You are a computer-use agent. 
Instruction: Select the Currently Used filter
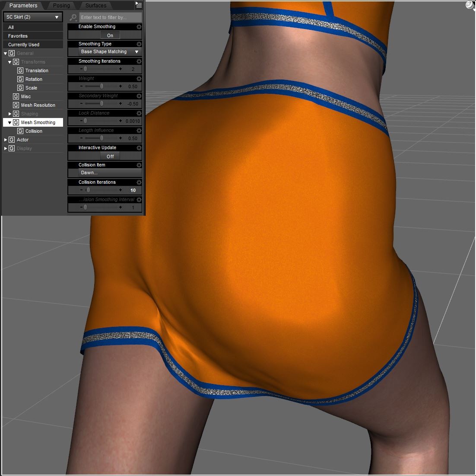24,45
